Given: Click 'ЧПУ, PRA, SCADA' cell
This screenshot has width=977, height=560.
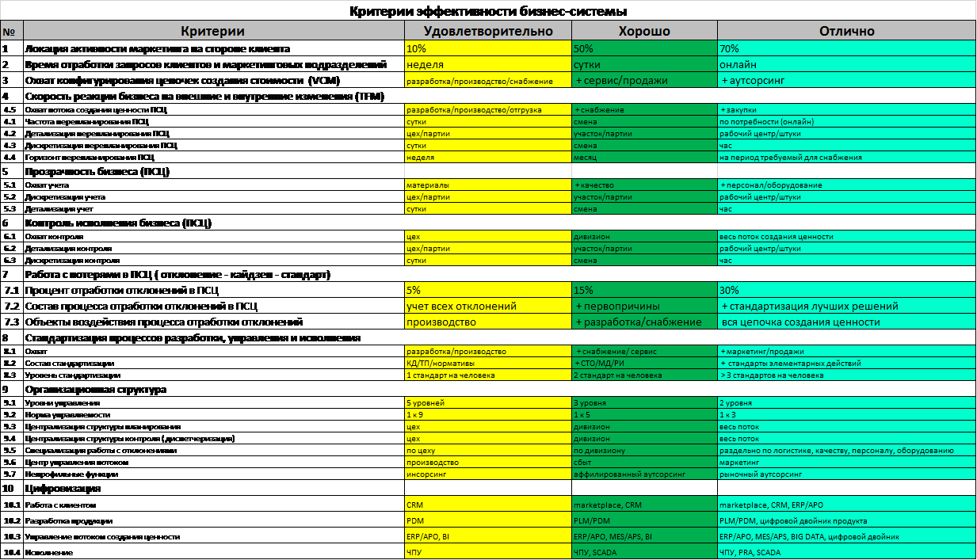Looking at the screenshot, I should [x=846, y=552].
